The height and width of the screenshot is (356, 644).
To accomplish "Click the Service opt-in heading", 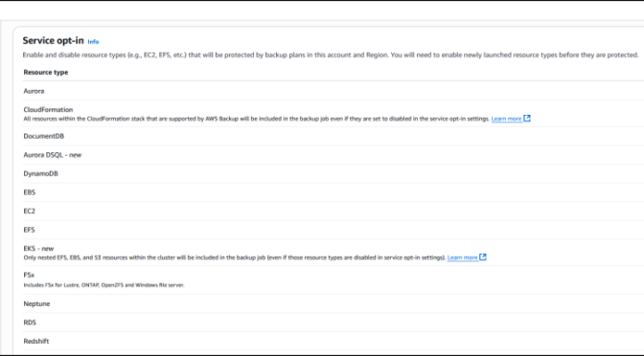I will 53,40.
